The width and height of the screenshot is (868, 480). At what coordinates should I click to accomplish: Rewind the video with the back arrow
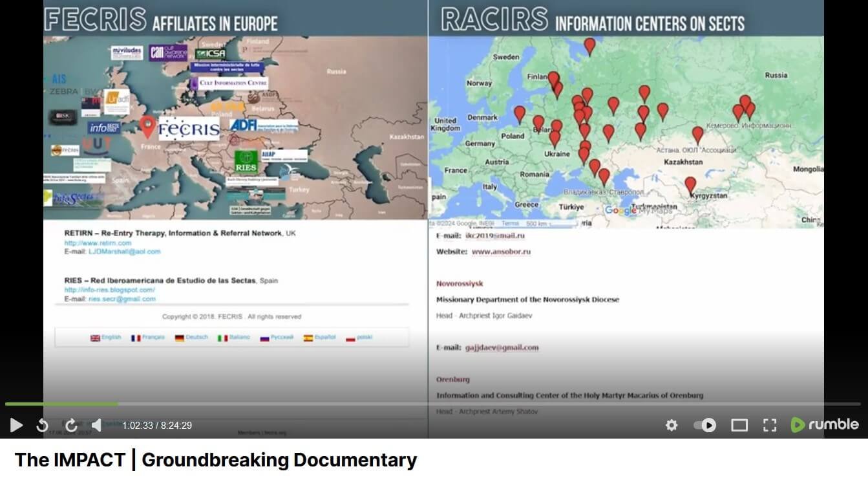42,425
